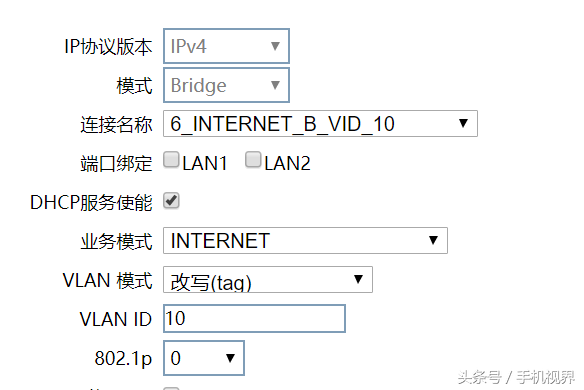The image size is (584, 390).
Task: Click the arrow on the Bridge dropdown
Action: (x=275, y=85)
